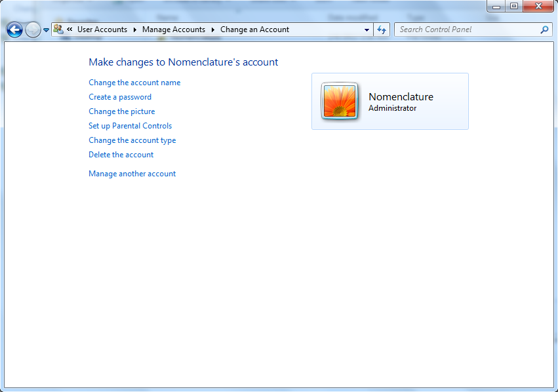The height and width of the screenshot is (392, 558).
Task: Go back with the blue Back arrow
Action: 14,30
